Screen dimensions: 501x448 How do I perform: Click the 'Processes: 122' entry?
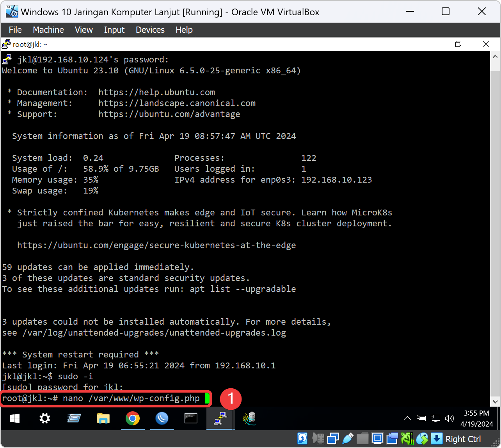(245, 158)
